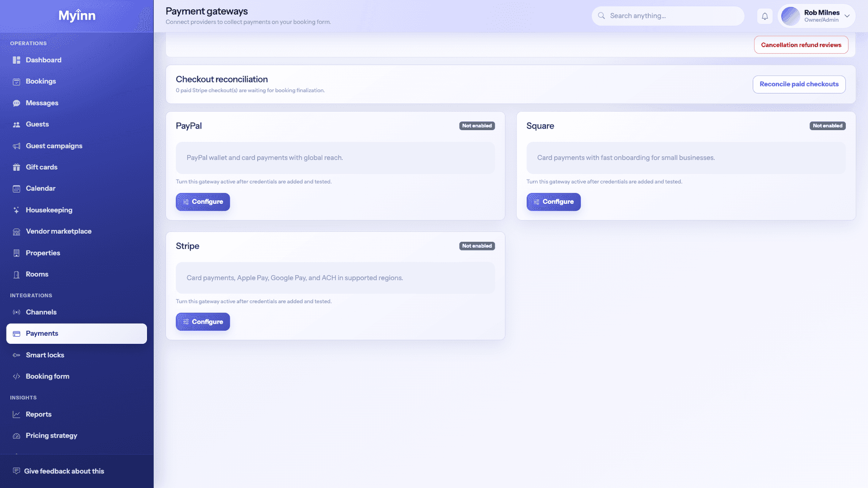868x488 pixels.
Task: Go to Bookings in sidebar menu
Action: [x=76, y=81]
